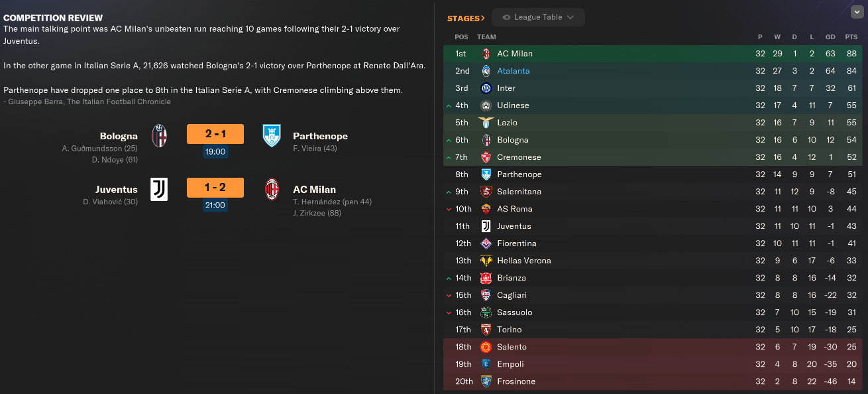
Task: Click the Juventus logo in match results
Action: (x=159, y=189)
